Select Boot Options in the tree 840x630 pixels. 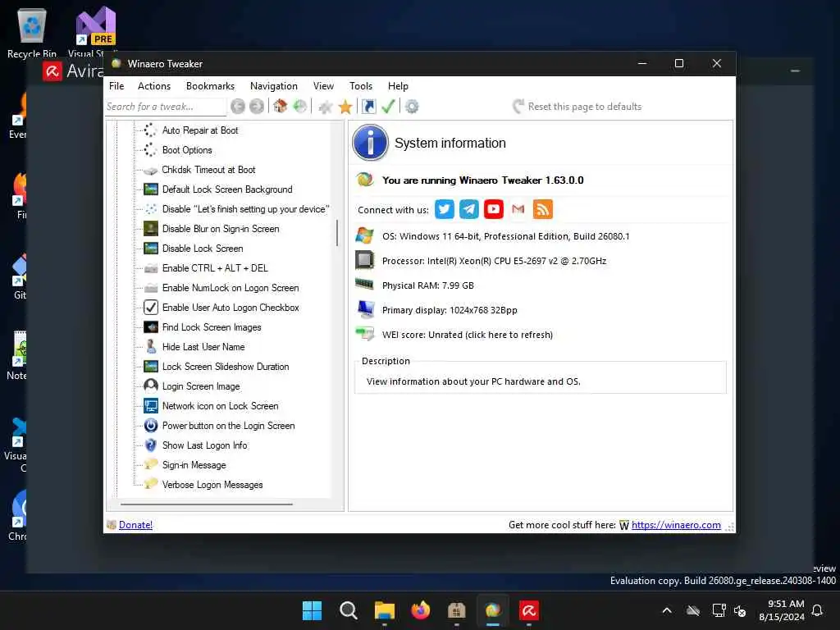tap(187, 150)
